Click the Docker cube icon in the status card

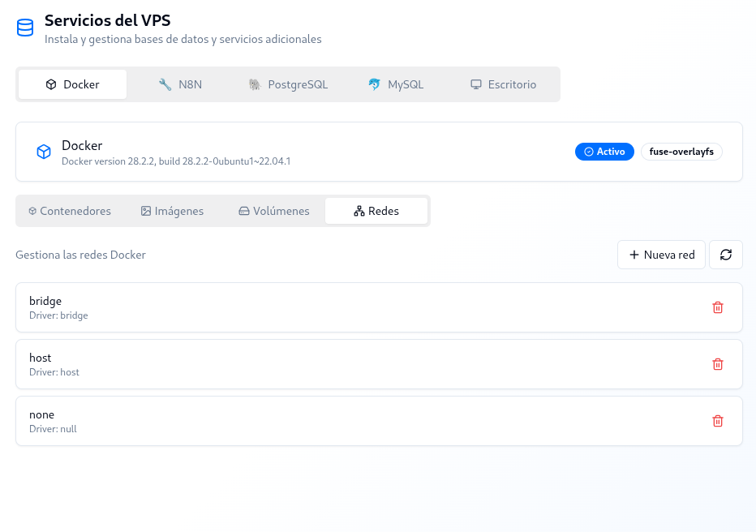click(44, 152)
